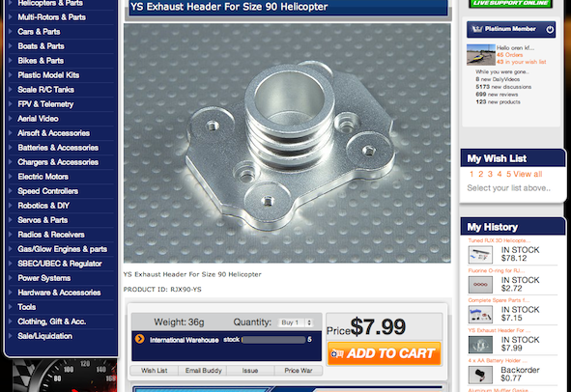Open the Sale/Liquidation menu item
The width and height of the screenshot is (571, 392).
pyautogui.click(x=44, y=336)
